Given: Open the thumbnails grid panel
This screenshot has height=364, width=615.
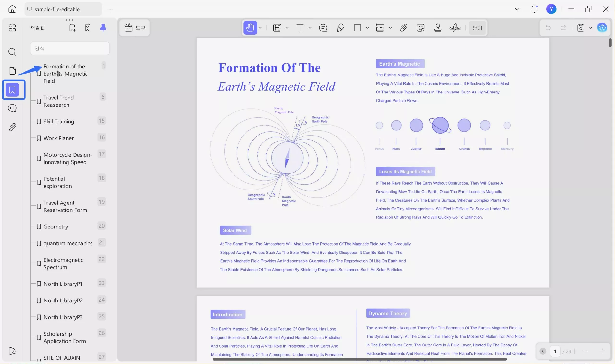Looking at the screenshot, I should click(12, 28).
